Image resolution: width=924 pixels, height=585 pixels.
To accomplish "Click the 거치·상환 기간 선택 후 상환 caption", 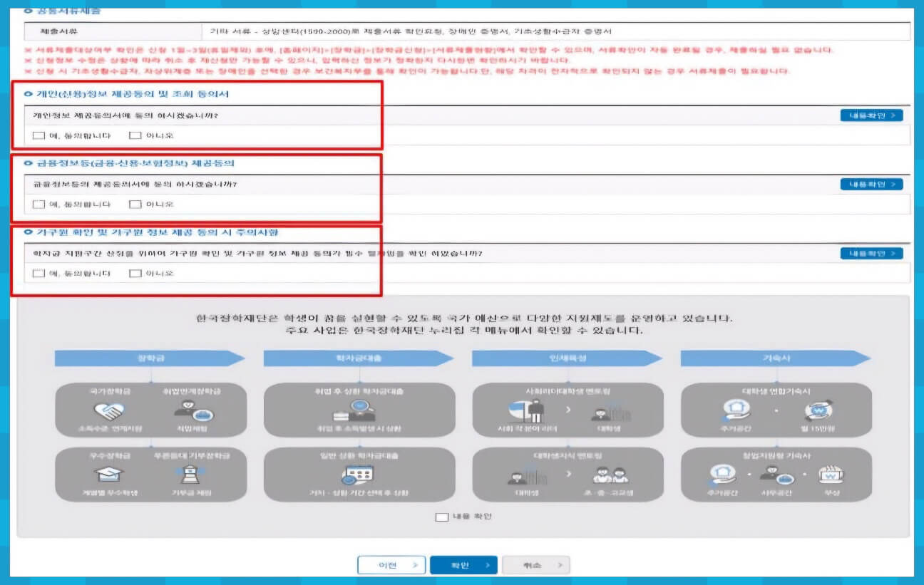I will coord(359,493).
